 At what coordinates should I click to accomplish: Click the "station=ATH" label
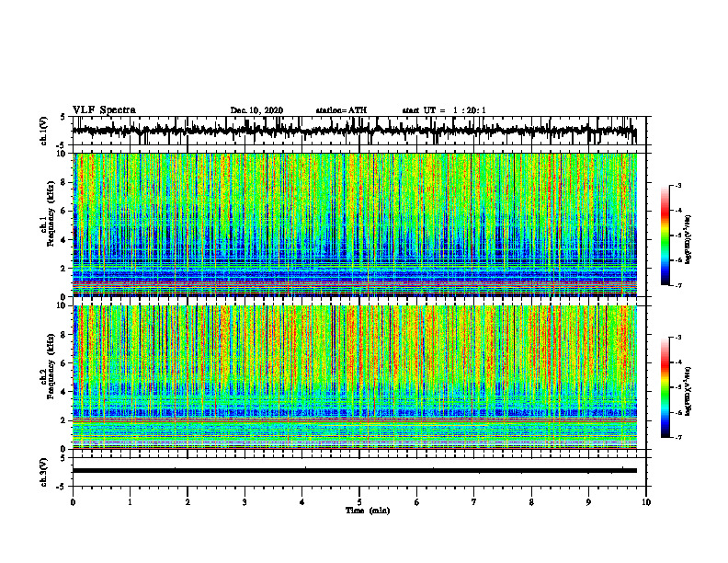point(341,110)
